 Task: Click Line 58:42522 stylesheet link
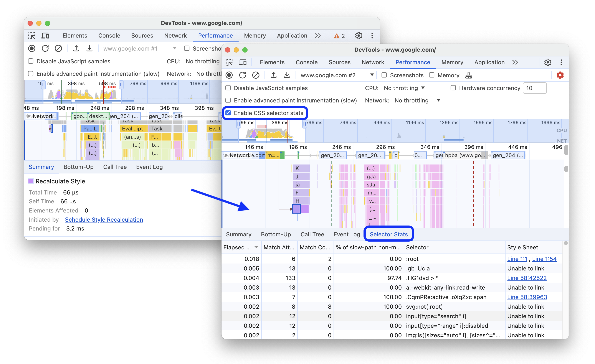(x=527, y=278)
